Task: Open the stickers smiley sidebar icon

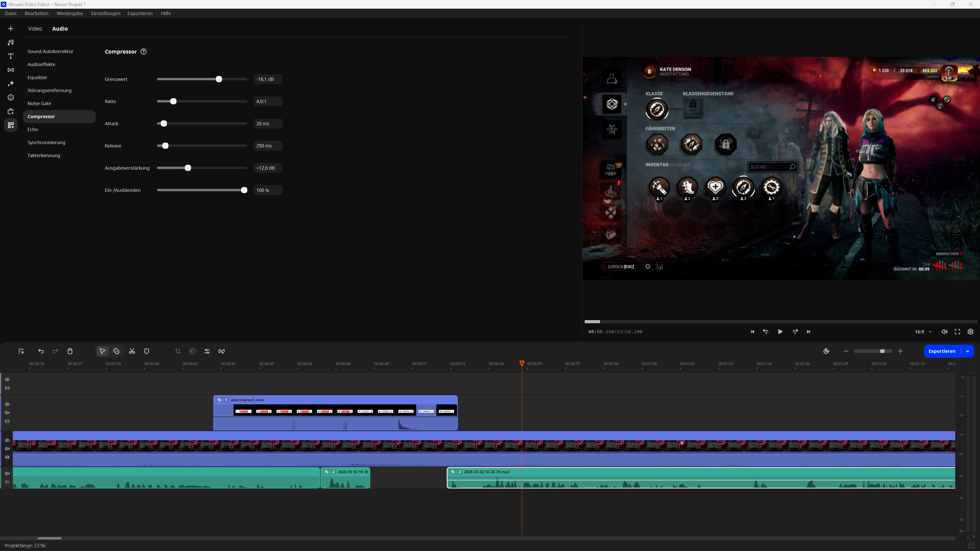Action: tap(11, 98)
